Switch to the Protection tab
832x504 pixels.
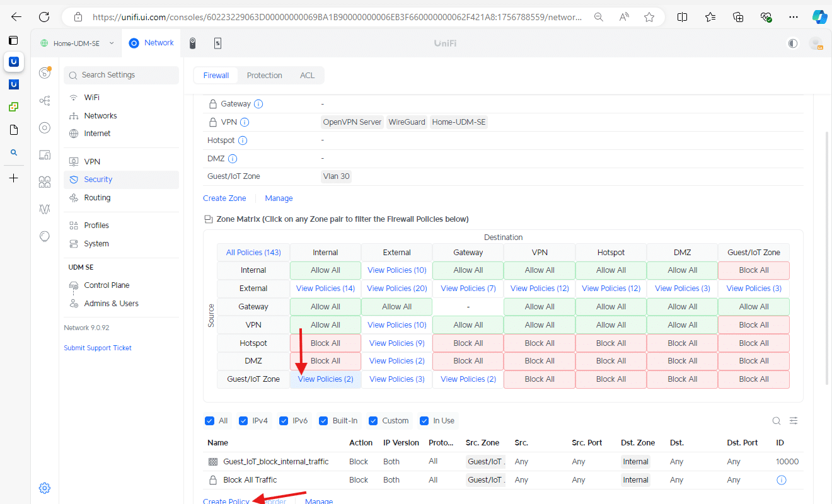265,76
